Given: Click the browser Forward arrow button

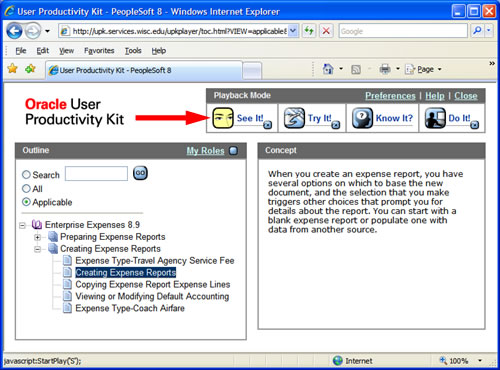Looking at the screenshot, I should click(33, 31).
